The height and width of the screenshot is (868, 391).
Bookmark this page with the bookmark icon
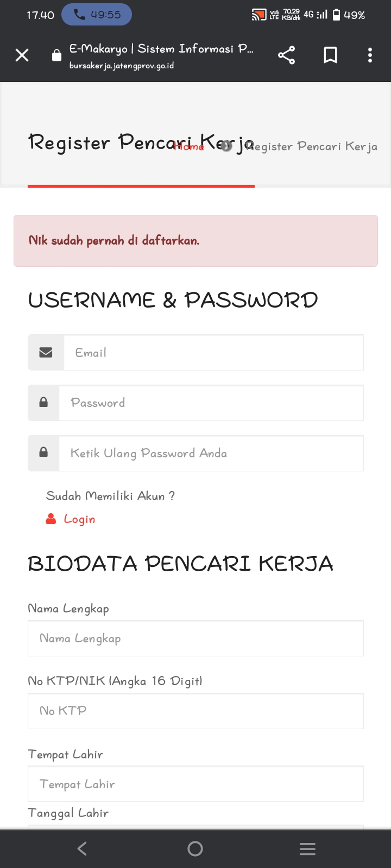[x=330, y=55]
